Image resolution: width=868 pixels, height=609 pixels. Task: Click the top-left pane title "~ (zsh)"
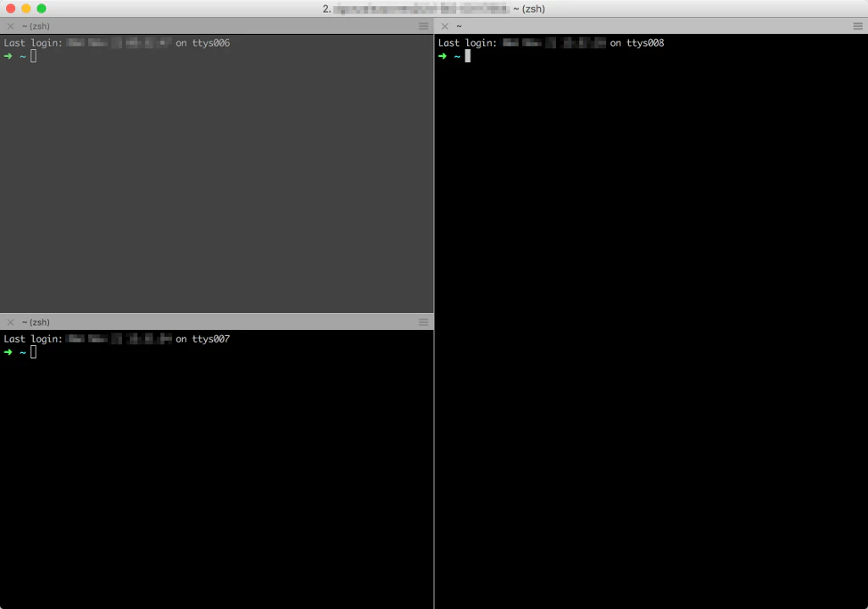click(x=36, y=26)
